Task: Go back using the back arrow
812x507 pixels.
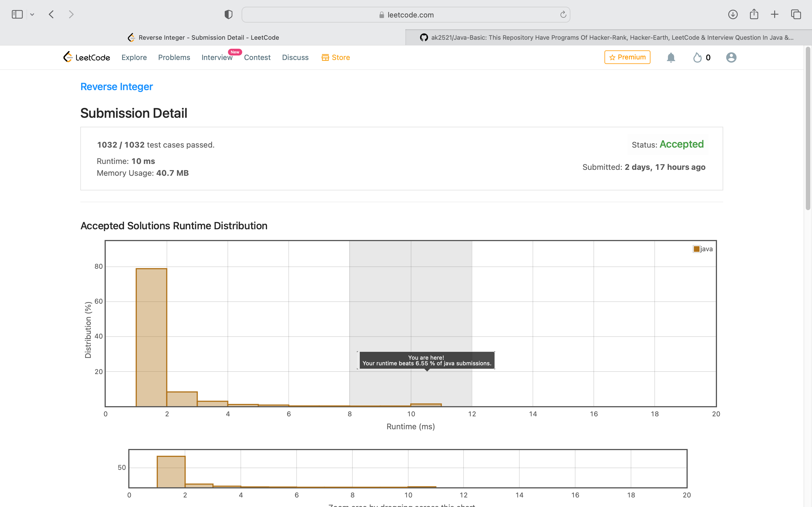Action: [x=51, y=14]
